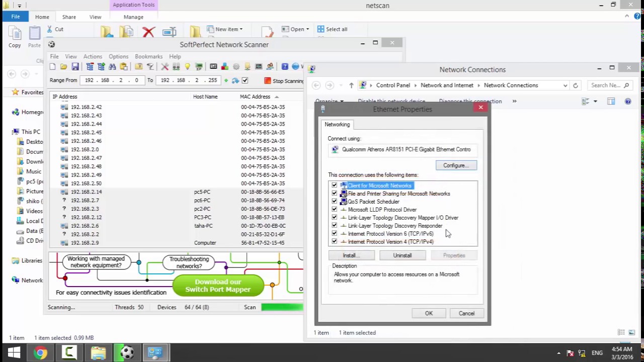The image size is (644, 362).
Task: Click the green scan progress bar
Action: pos(282,307)
